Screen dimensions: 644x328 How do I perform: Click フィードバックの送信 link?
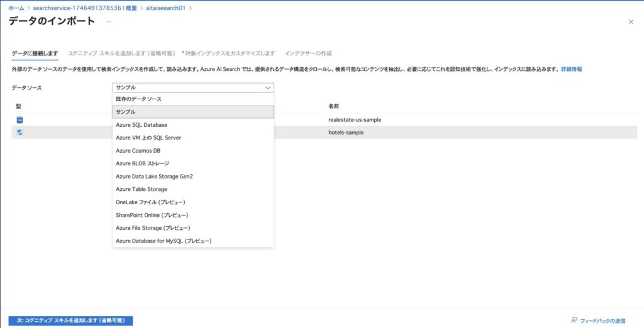[602, 320]
